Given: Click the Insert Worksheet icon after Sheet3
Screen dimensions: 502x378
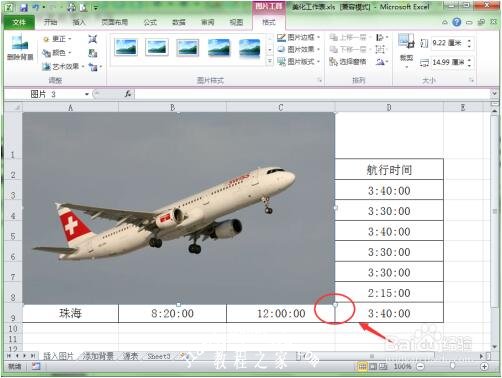Looking at the screenshot, I should (184, 356).
